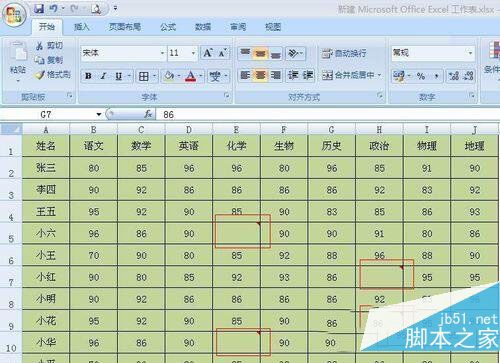This screenshot has height=363, width=500.
Task: Increase decimal places
Action: tap(453, 76)
